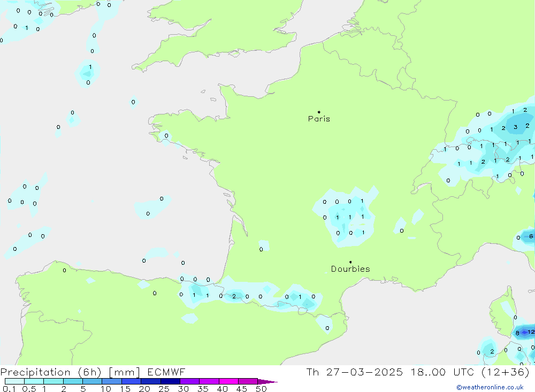Click the Paris city label
The height and width of the screenshot is (392, 535).
click(319, 119)
